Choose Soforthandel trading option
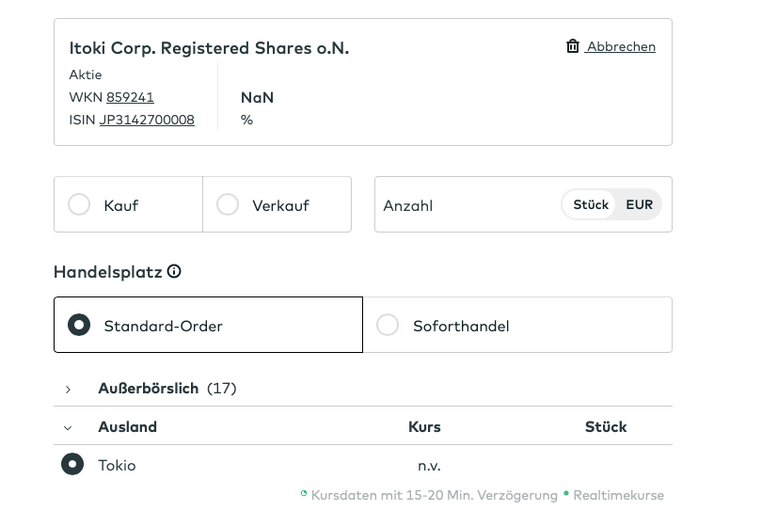The width and height of the screenshot is (777, 529). [x=387, y=325]
